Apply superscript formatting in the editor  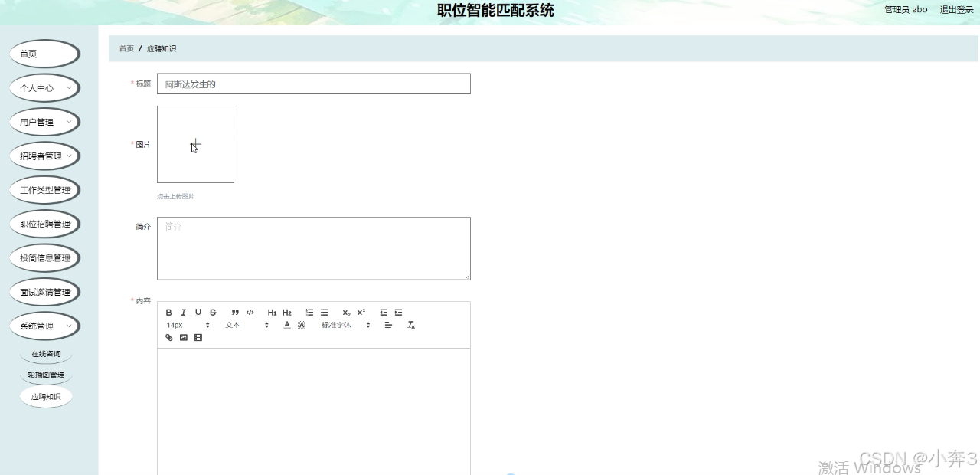coord(360,313)
